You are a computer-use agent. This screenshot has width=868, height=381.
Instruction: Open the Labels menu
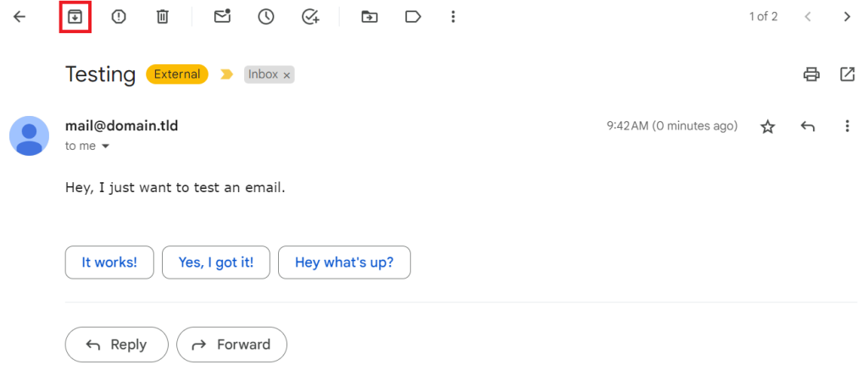click(413, 16)
